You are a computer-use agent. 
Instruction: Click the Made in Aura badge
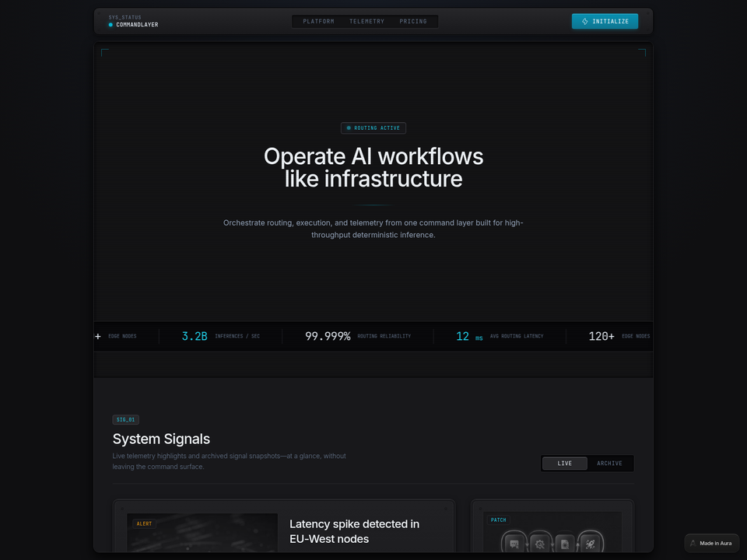coord(712,544)
